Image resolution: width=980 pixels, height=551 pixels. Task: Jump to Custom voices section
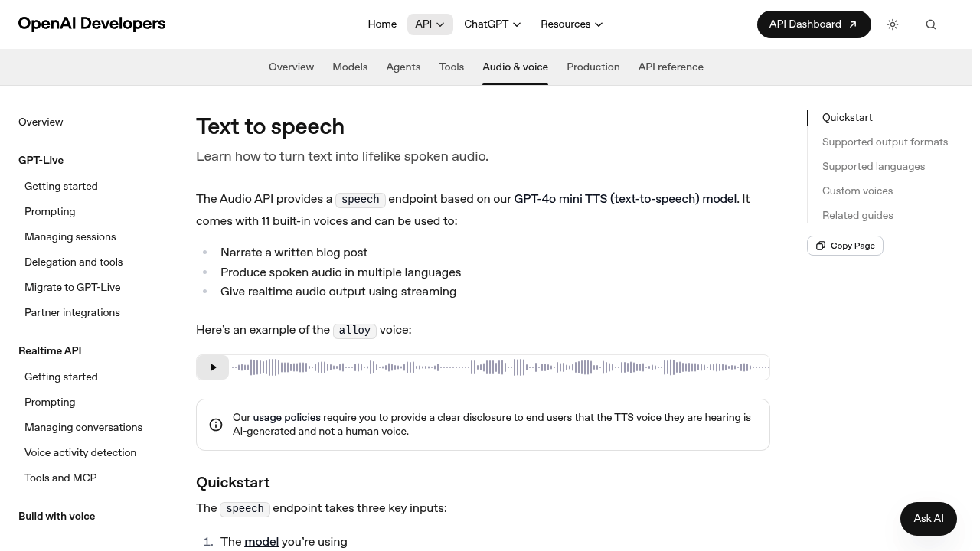coord(857,191)
